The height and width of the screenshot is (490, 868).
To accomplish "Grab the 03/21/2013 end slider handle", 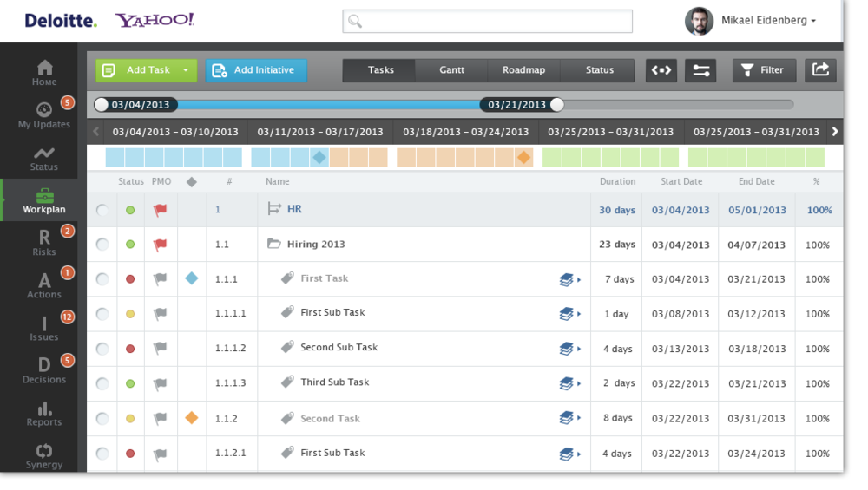I will point(557,105).
